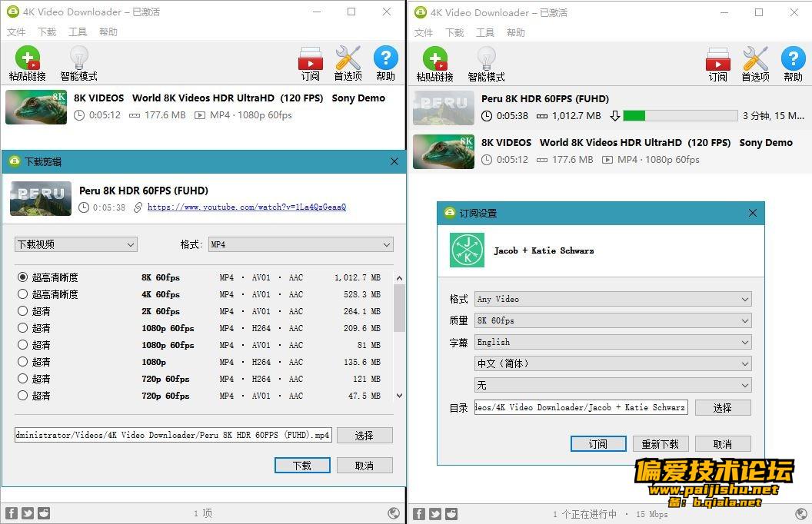Open 下载 menu in left window
The image size is (812, 524).
point(47,32)
